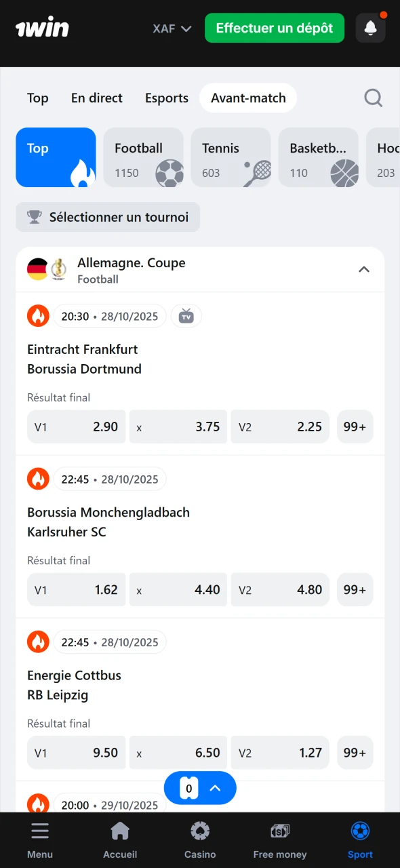Open the XAF currency dropdown
Image resolution: width=400 pixels, height=868 pixels.
pos(171,28)
